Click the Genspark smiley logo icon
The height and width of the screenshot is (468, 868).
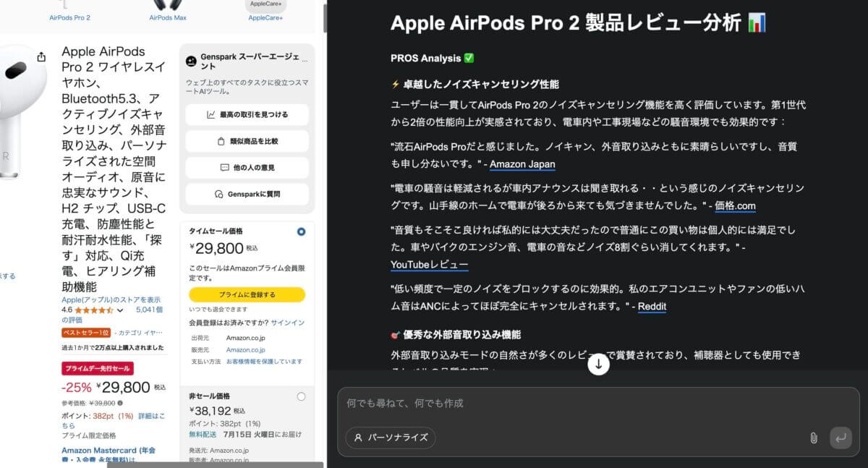pyautogui.click(x=192, y=61)
